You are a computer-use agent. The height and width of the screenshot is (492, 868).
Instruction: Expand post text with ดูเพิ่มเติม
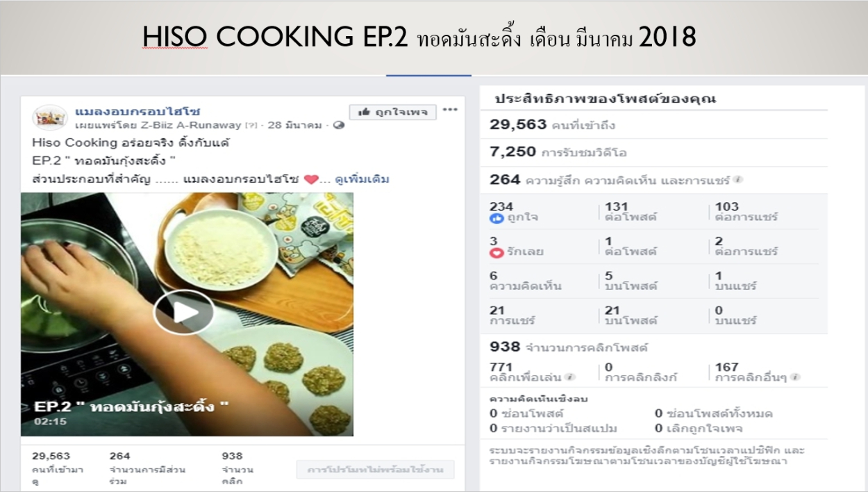point(362,179)
